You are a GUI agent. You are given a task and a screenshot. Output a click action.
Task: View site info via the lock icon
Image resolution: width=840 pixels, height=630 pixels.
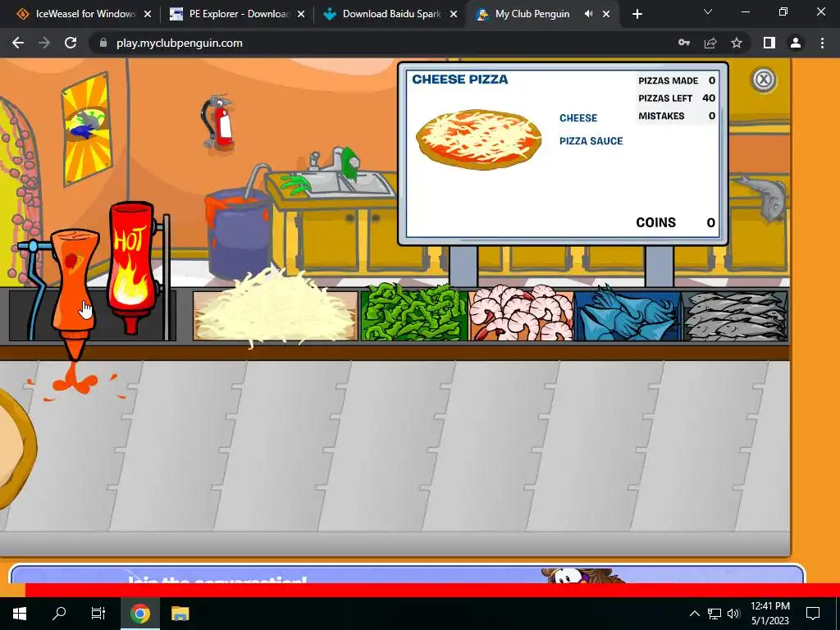(103, 43)
